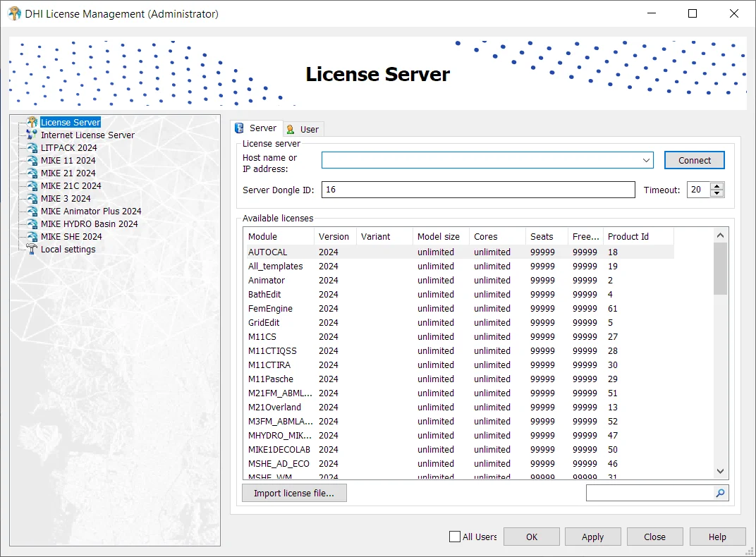Select MIKE 3 2024 entry
Image resolution: width=756 pixels, height=557 pixels.
[66, 199]
